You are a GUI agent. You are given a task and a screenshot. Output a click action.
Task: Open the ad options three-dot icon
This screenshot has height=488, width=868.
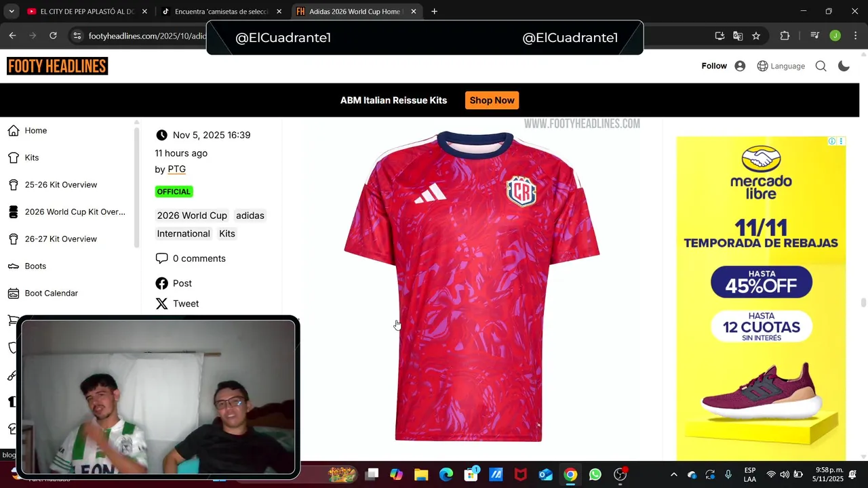click(x=841, y=141)
